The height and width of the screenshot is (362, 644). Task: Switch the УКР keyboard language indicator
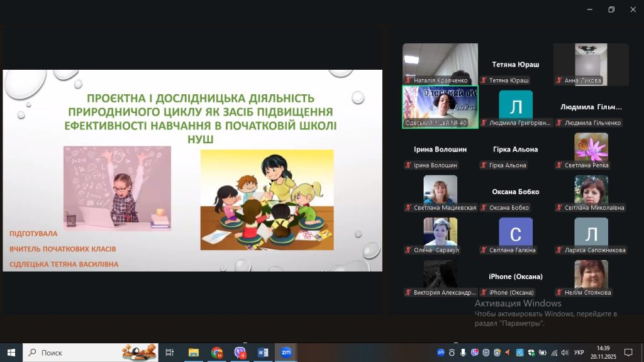click(x=579, y=353)
